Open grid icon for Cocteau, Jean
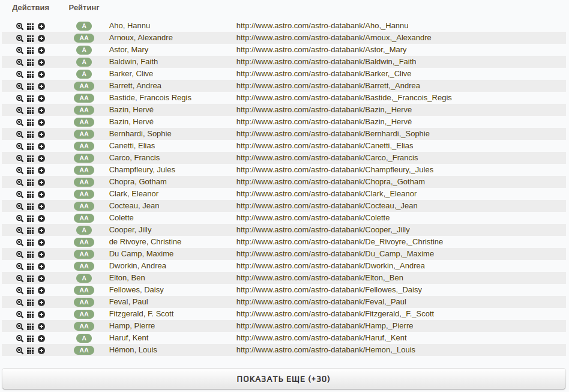This screenshot has width=569, height=392. [x=31, y=206]
